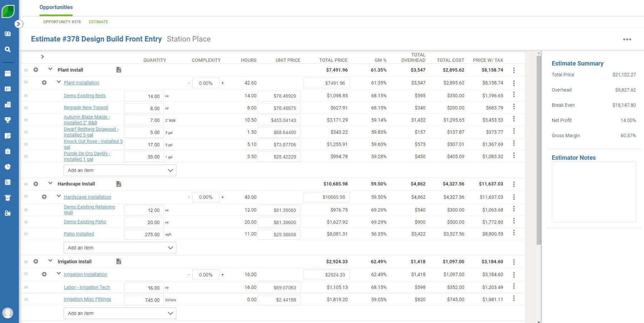
Task: Open the contacts/CRM icon in the sidebar
Action: tap(8, 89)
